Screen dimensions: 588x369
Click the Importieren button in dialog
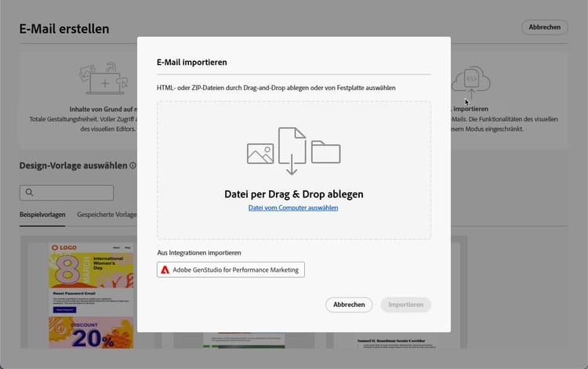pyautogui.click(x=406, y=305)
